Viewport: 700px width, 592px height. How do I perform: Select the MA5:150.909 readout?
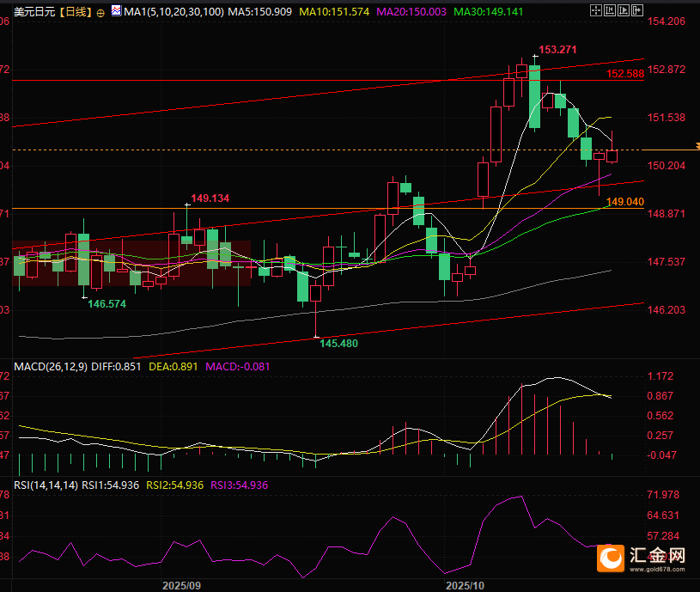[260, 12]
